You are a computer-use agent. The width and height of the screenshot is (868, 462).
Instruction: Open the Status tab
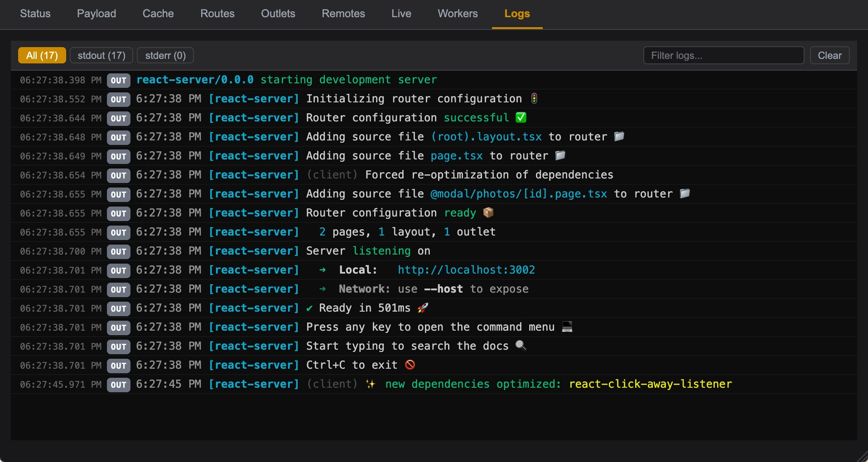pos(35,14)
